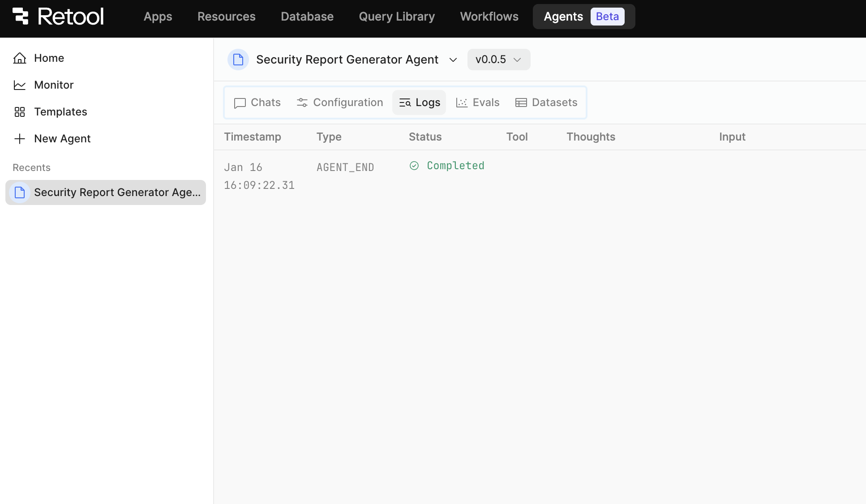Expand the agent name dropdown chevron
The height and width of the screenshot is (504, 866).
point(453,60)
